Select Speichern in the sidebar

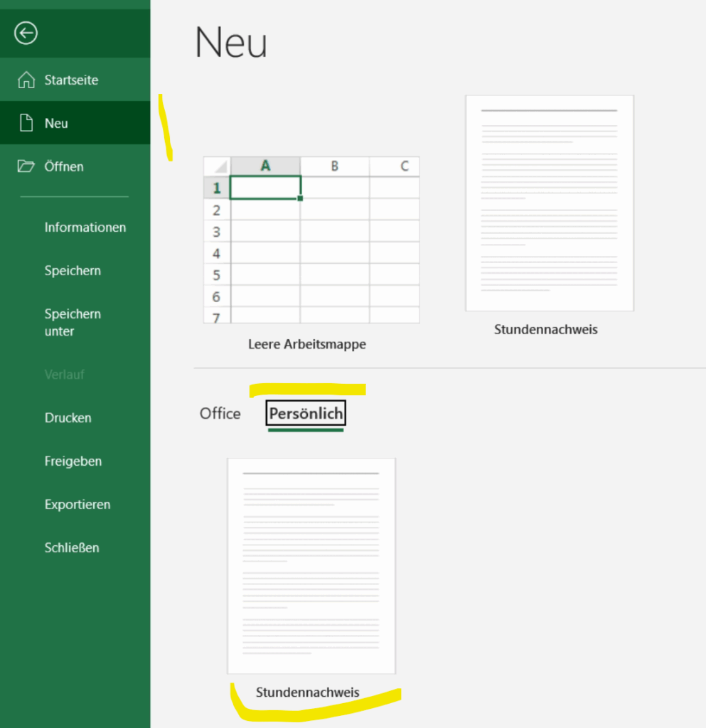coord(73,271)
